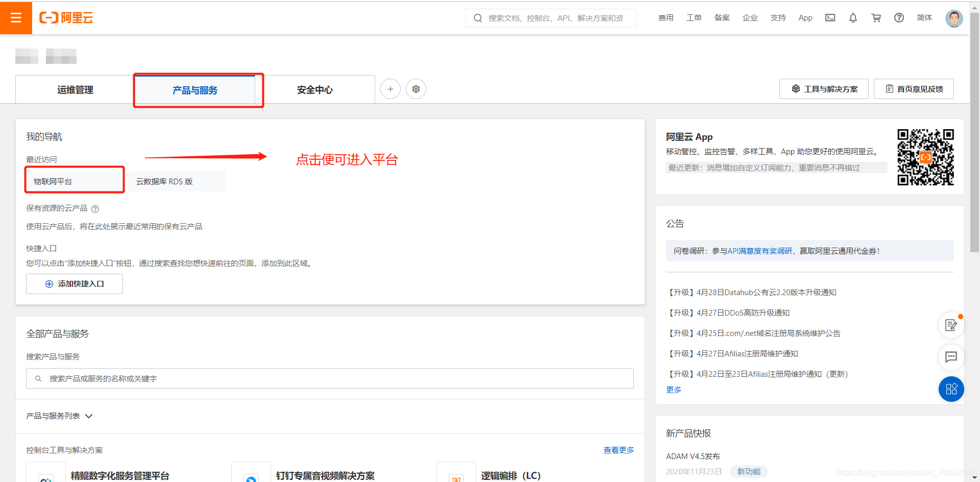Open 精鲲数字化服务管理平台 card
The width and height of the screenshot is (980, 482).
click(x=120, y=475)
